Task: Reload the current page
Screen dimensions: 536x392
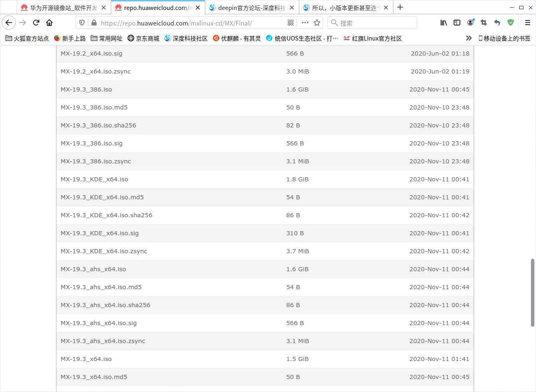Action: [36, 23]
